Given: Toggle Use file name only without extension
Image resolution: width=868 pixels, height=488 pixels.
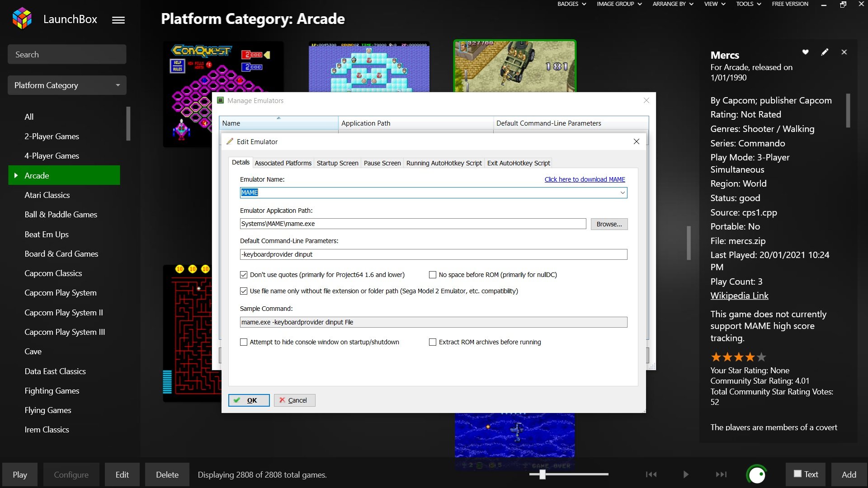Looking at the screenshot, I should 244,291.
